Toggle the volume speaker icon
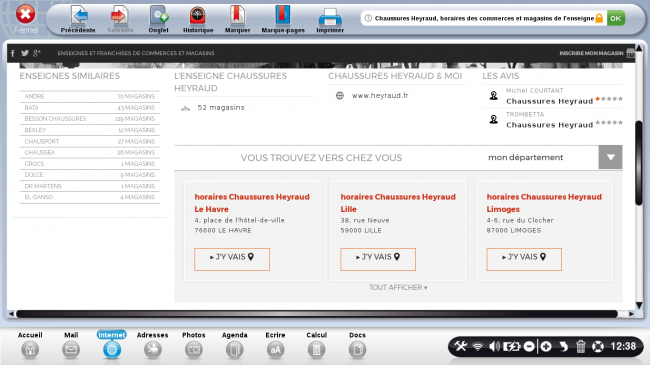This screenshot has height=365, width=650. (x=494, y=346)
